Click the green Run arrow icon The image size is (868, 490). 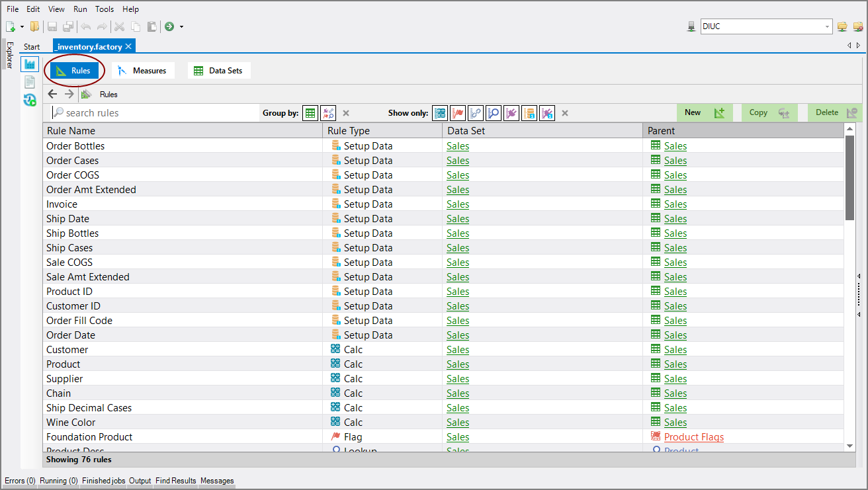click(169, 26)
